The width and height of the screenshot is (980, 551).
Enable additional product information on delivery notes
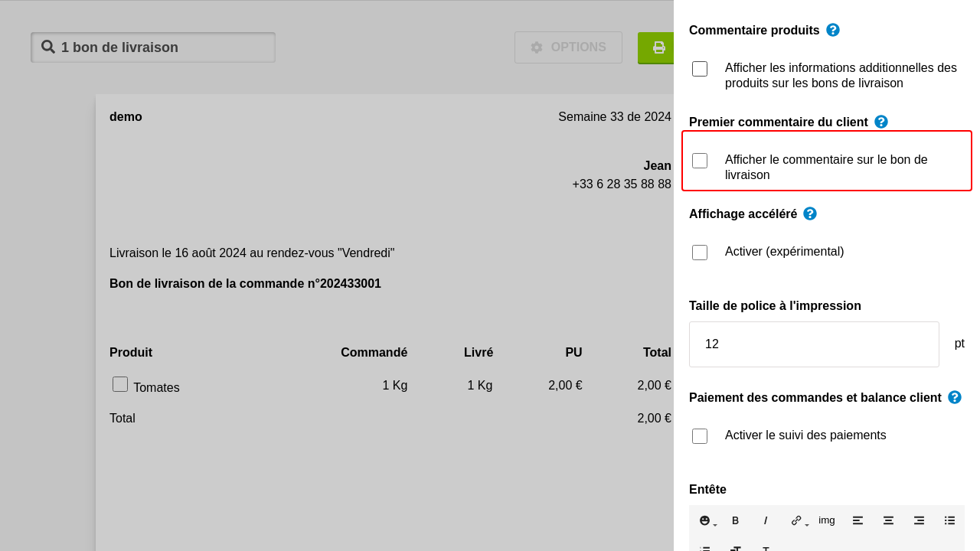(x=700, y=69)
